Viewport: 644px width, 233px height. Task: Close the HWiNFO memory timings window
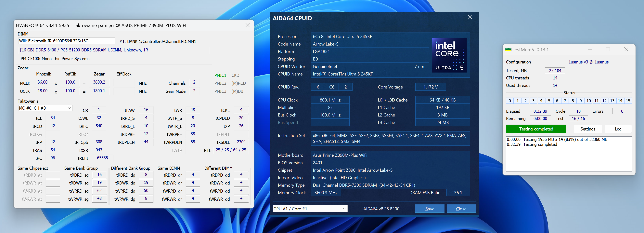point(247,25)
